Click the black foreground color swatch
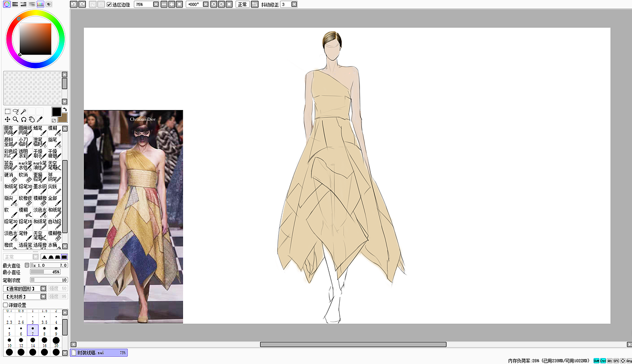Viewport: 632px width, 364px height. (x=56, y=112)
